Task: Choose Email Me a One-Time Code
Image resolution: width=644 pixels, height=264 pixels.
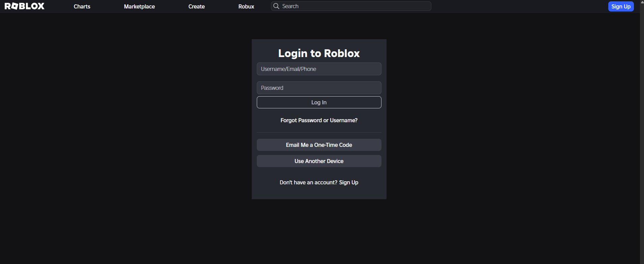Action: coord(319,145)
